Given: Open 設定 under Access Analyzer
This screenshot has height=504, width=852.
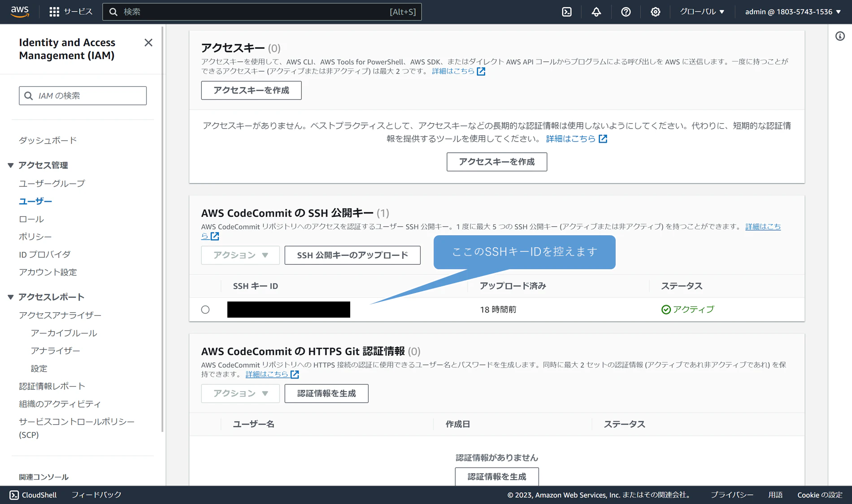Looking at the screenshot, I should point(39,369).
